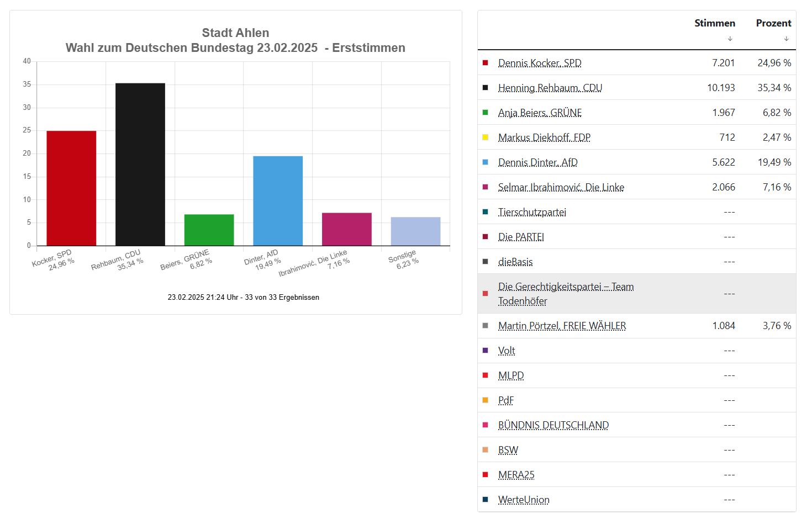Click axis label 'Kocker, SPD 24,96 %'

(x=54, y=259)
